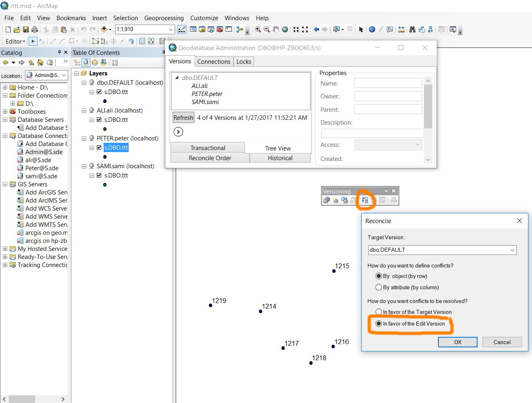Click the Fixed Zoom Out icon

coord(305,29)
